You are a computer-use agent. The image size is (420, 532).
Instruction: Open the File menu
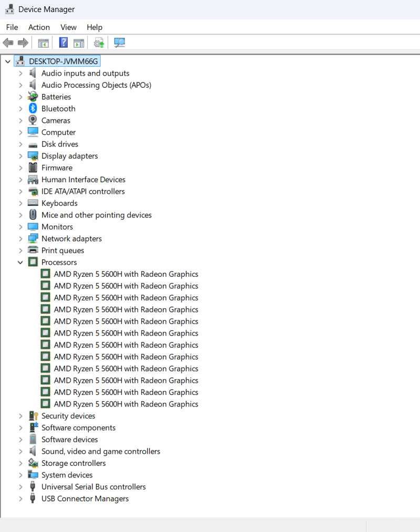(12, 27)
